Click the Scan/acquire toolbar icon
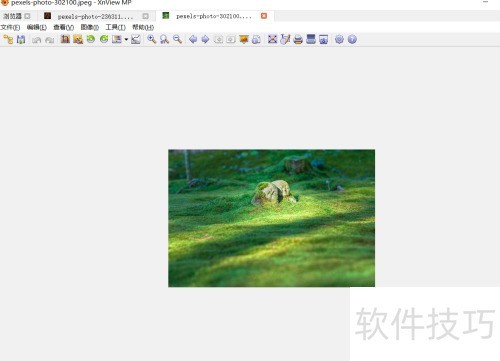Screen dimensions: 500x361 311,39
